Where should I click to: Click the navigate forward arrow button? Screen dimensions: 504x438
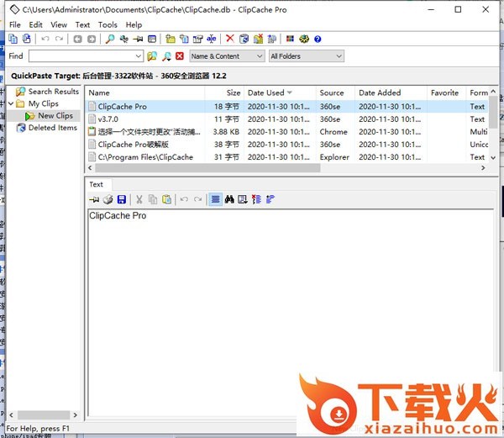[92, 39]
